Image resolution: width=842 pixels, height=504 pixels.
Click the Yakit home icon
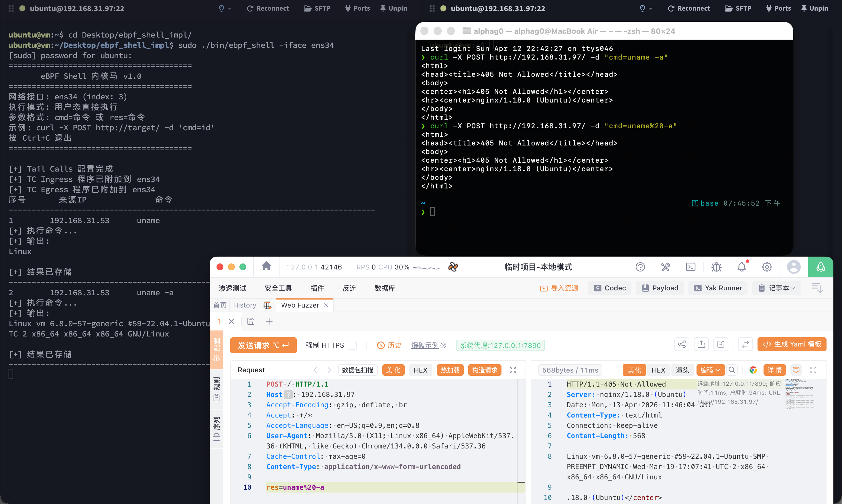click(266, 267)
